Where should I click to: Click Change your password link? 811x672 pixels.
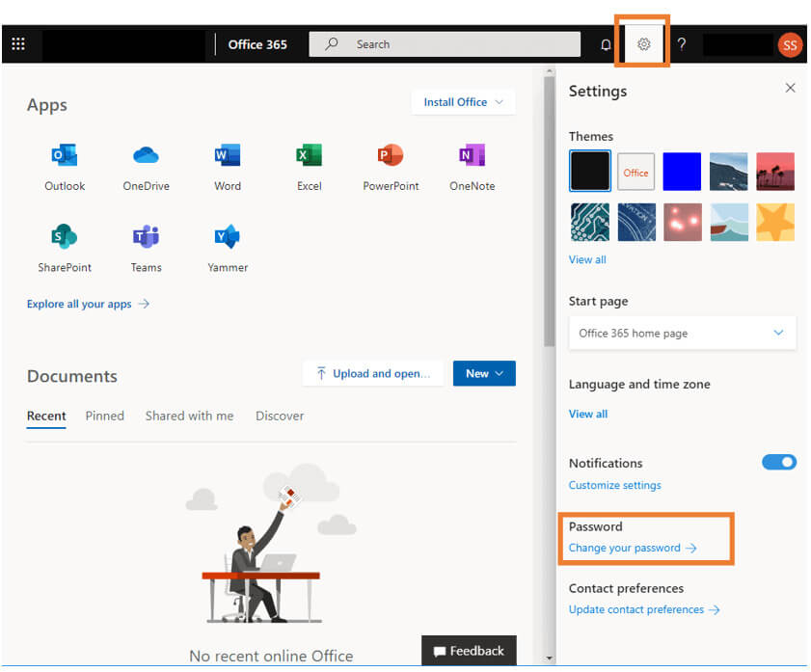pyautogui.click(x=633, y=548)
